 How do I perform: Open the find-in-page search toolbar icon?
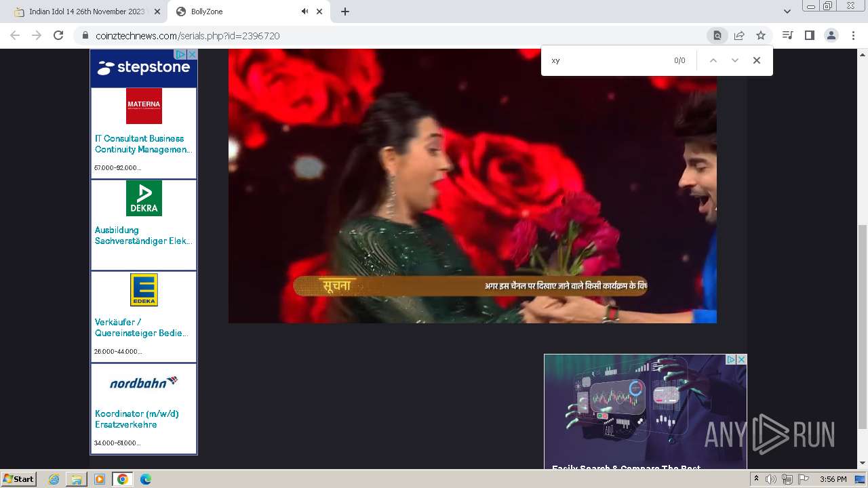pyautogui.click(x=717, y=35)
